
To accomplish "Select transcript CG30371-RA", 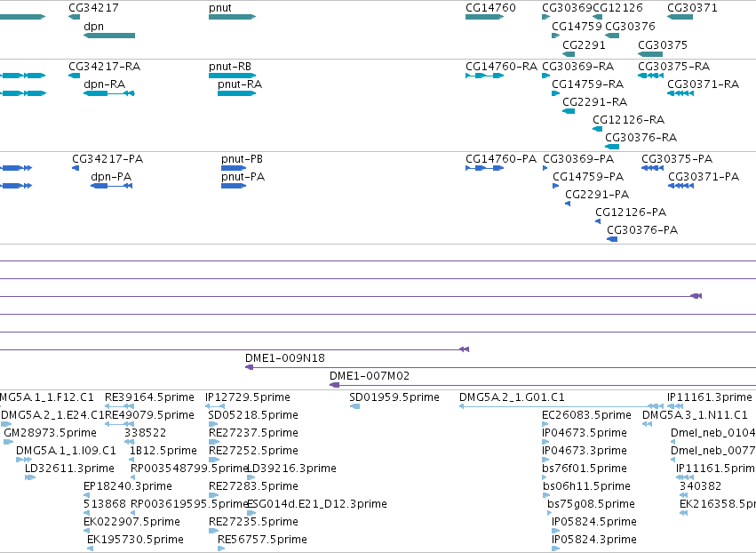I will pyautogui.click(x=703, y=84).
